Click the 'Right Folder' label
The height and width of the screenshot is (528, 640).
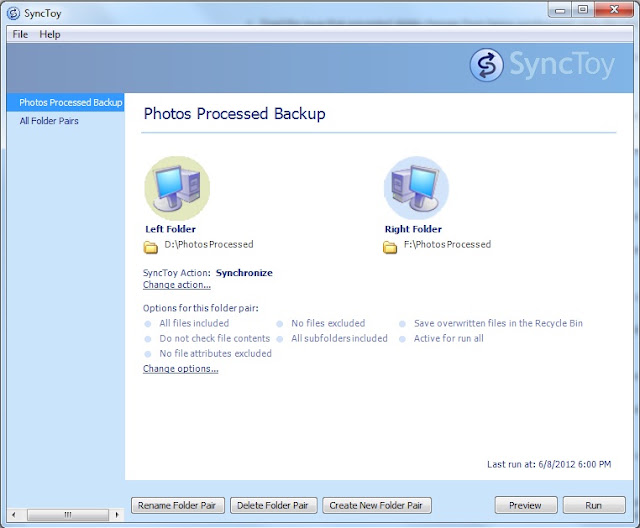pos(413,229)
